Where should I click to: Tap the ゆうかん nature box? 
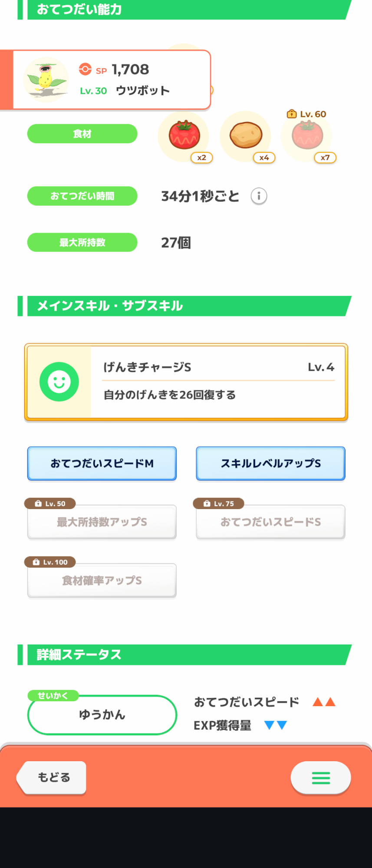[x=102, y=715]
